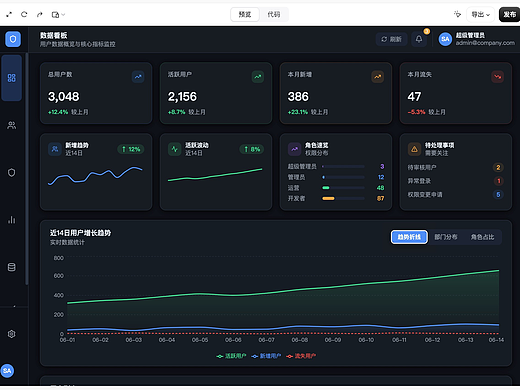Switch to the 代码 tab

pyautogui.click(x=274, y=14)
